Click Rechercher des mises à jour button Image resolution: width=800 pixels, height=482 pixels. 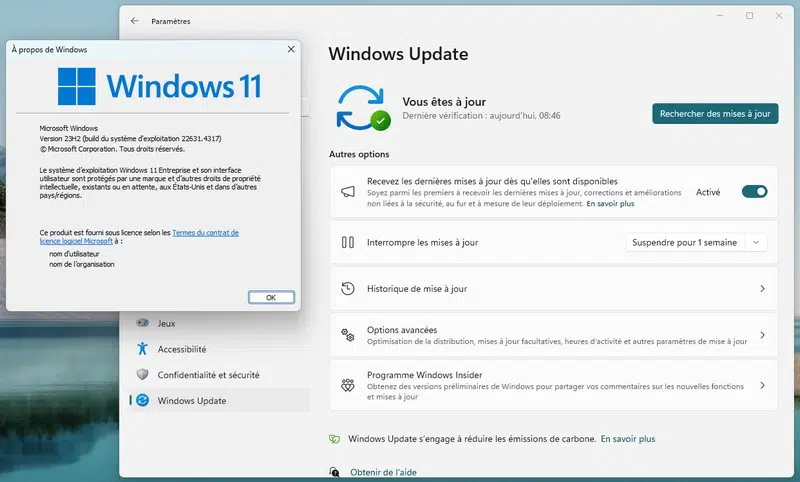tap(715, 114)
